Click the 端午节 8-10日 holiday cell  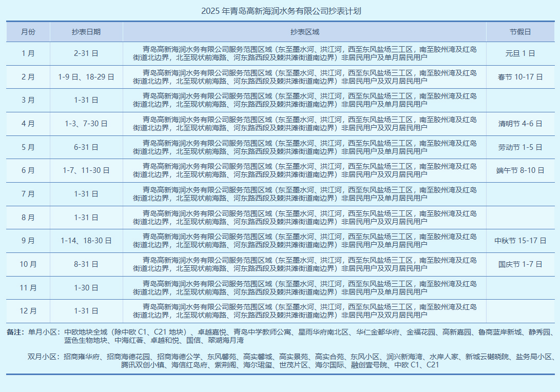tap(520, 170)
